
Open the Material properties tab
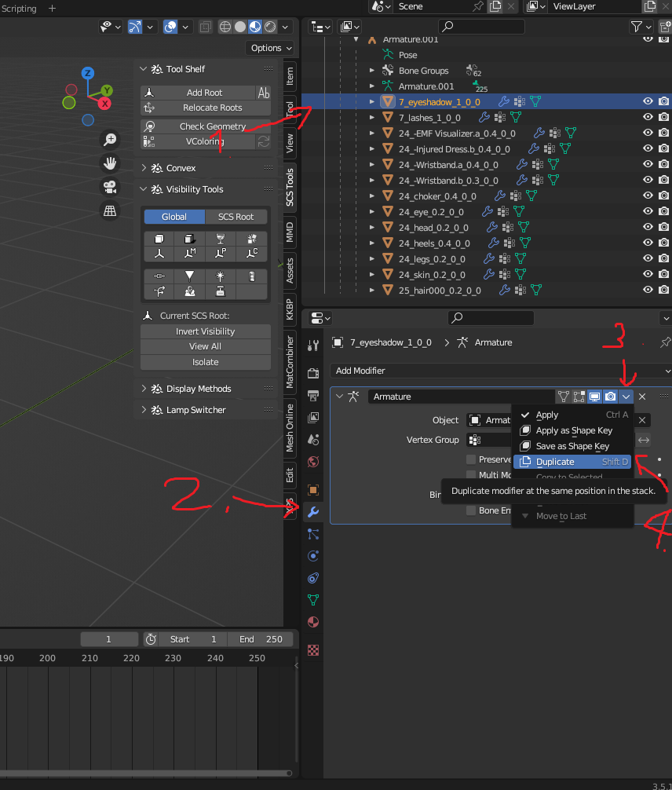tap(312, 622)
